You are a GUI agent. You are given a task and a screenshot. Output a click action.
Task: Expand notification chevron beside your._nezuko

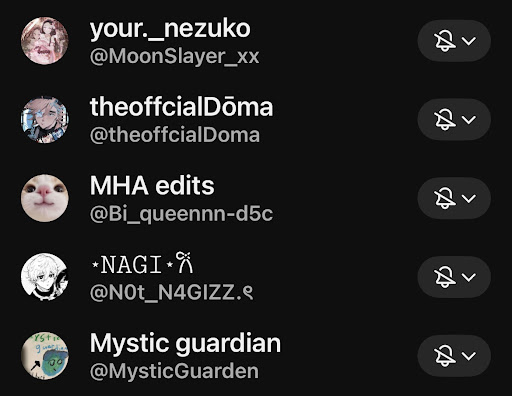[x=469, y=41]
